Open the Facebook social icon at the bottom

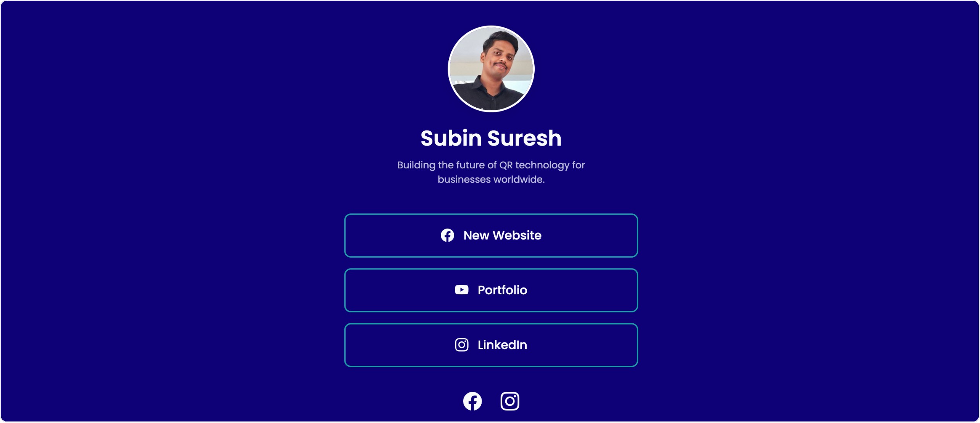[472, 402]
